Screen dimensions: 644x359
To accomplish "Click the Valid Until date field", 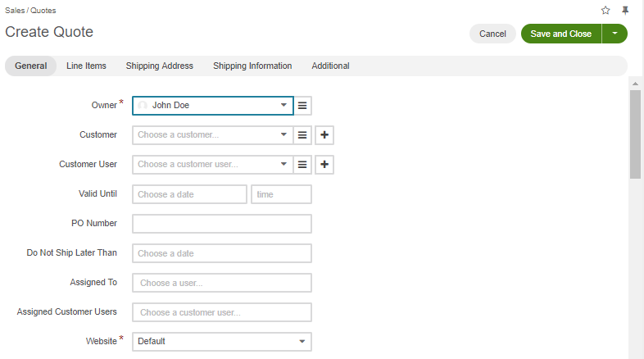I will pyautogui.click(x=189, y=194).
